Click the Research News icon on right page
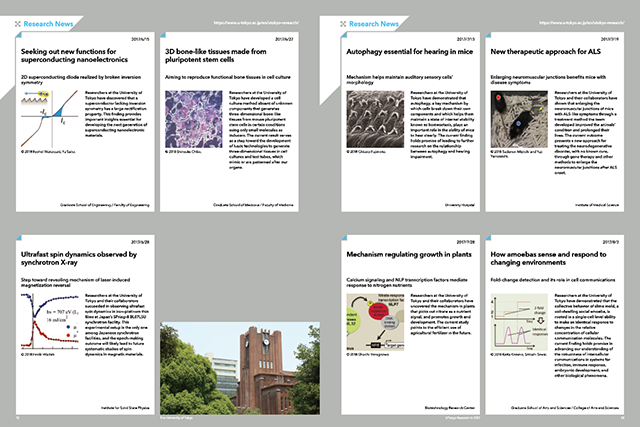This screenshot has width=640, height=427. pyautogui.click(x=343, y=24)
